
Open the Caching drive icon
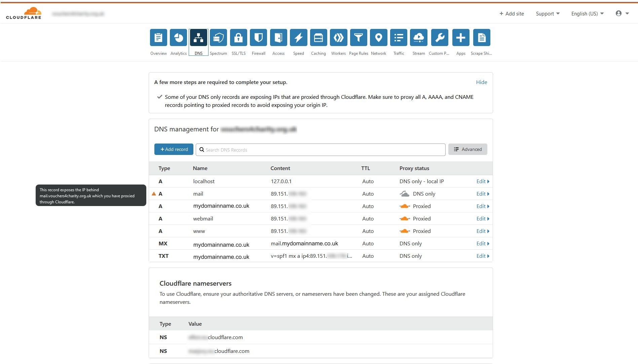[x=318, y=37]
